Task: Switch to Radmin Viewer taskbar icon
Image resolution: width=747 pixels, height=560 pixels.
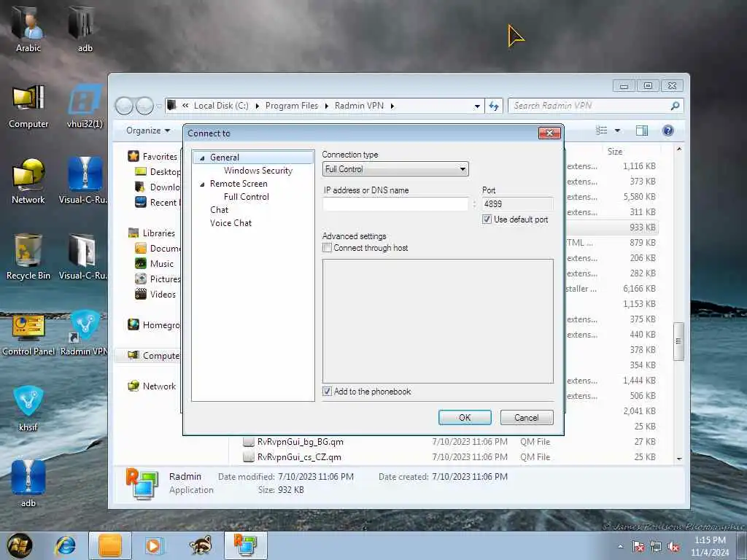Action: pos(245,545)
